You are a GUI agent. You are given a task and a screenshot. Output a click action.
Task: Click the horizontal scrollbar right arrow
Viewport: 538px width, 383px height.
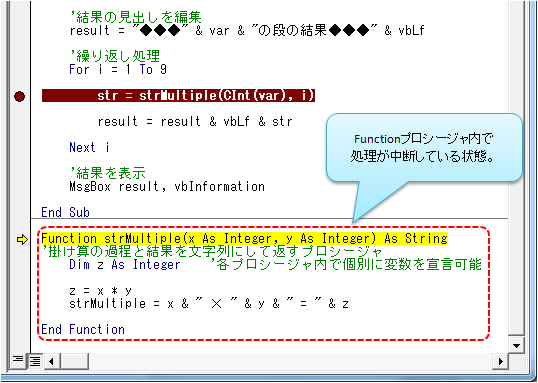tap(500, 361)
